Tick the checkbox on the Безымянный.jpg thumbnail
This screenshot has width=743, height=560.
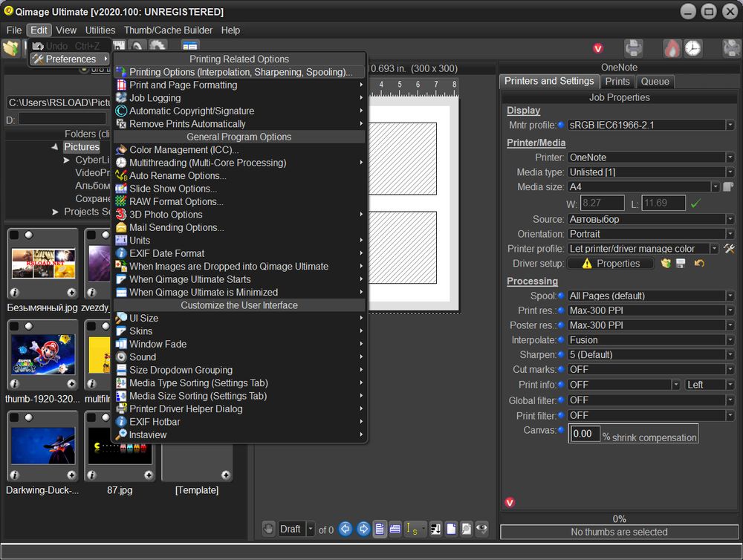click(x=14, y=235)
